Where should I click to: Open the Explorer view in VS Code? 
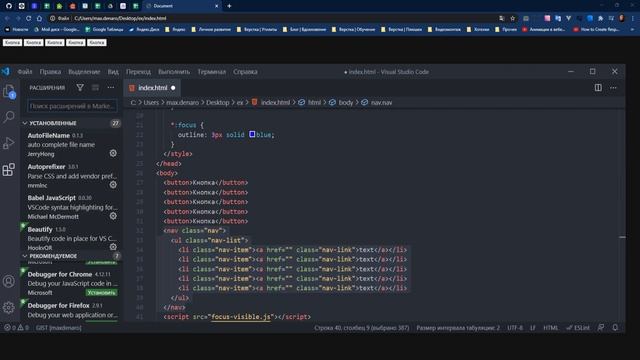coord(9,91)
